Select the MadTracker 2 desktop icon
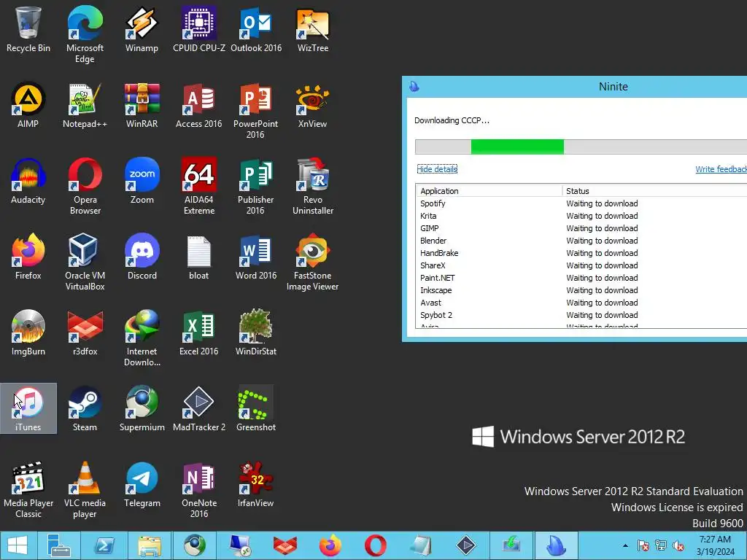 (198, 408)
